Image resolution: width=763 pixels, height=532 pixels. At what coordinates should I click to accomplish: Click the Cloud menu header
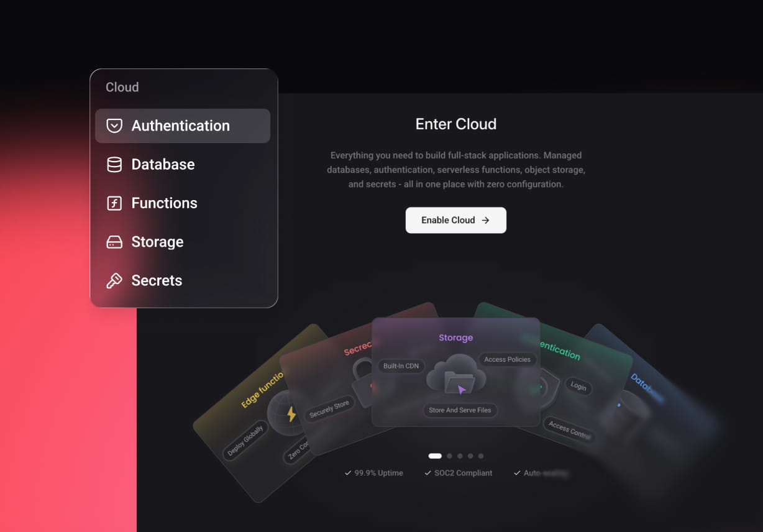click(x=122, y=87)
